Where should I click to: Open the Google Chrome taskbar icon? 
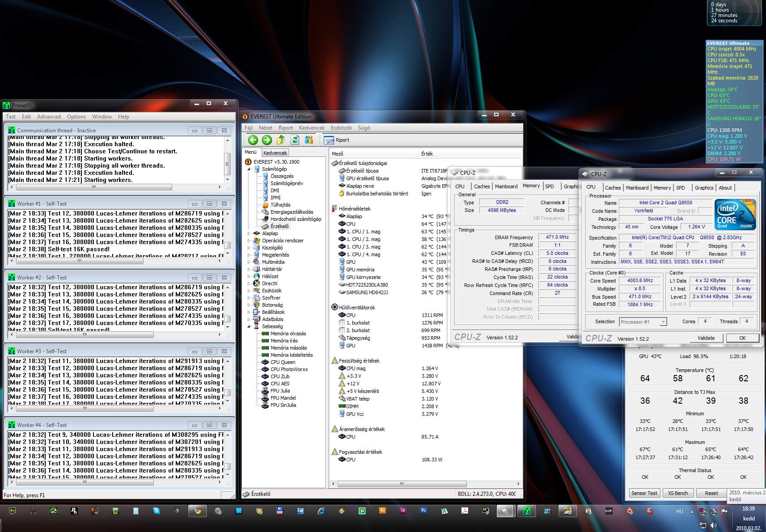point(197,511)
